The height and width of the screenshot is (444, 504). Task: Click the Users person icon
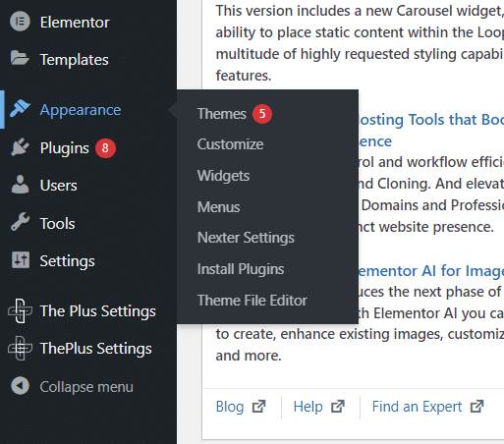click(20, 184)
